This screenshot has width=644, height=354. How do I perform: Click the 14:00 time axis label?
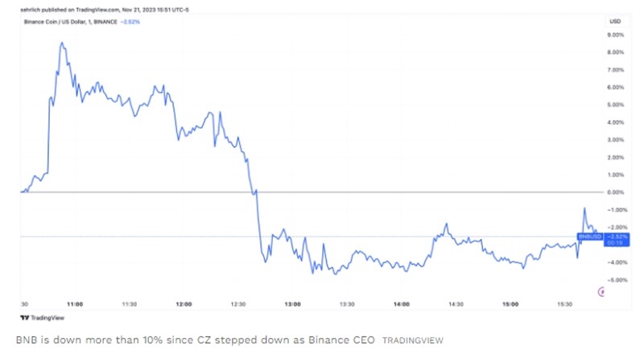click(x=402, y=304)
